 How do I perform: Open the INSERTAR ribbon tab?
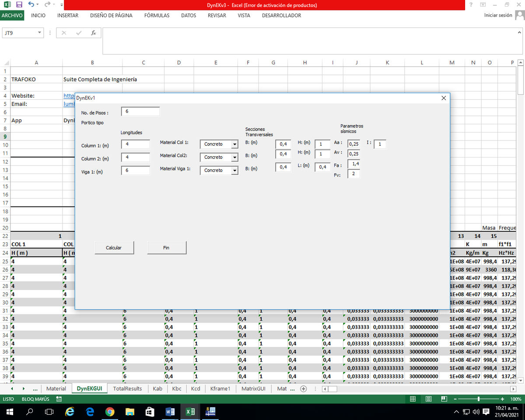pos(68,15)
